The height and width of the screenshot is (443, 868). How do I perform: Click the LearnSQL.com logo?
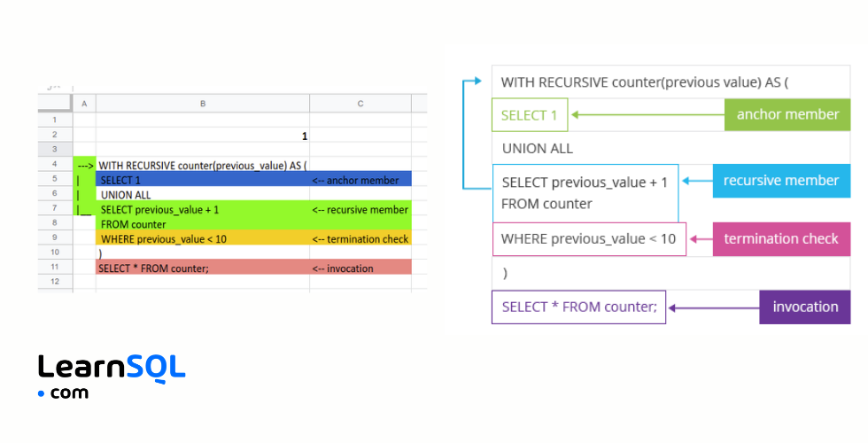(112, 377)
